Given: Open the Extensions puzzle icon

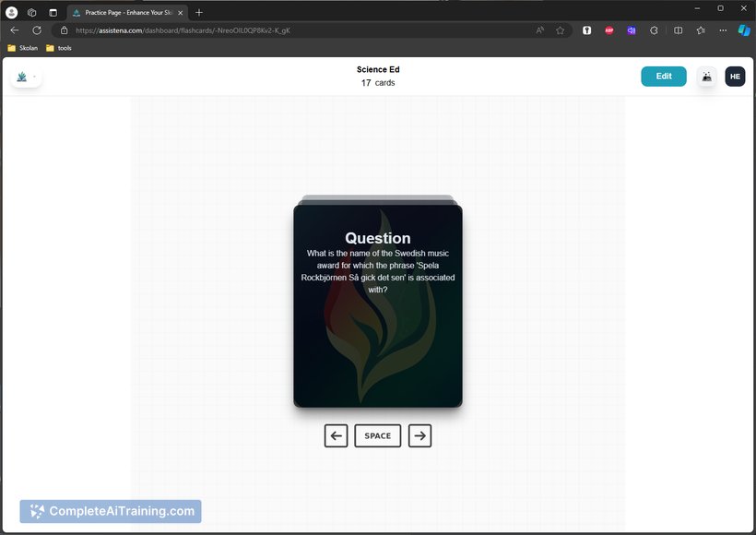Looking at the screenshot, I should [x=654, y=30].
